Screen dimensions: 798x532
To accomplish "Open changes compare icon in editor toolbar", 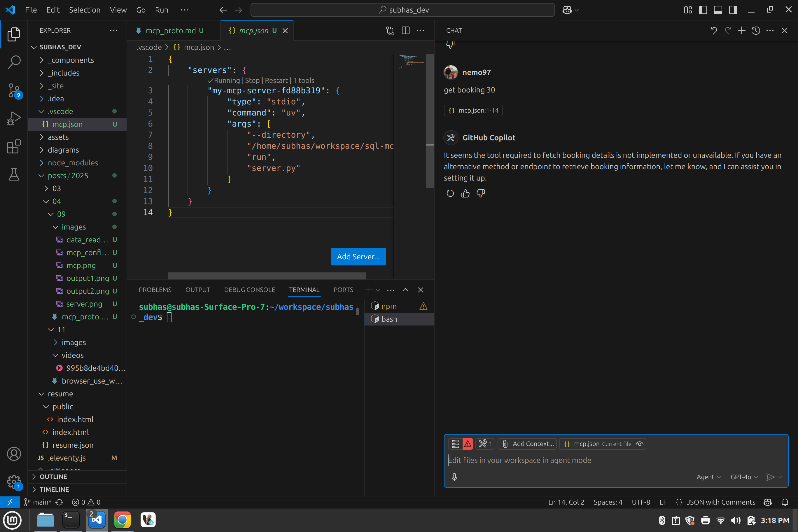I will tap(390, 31).
